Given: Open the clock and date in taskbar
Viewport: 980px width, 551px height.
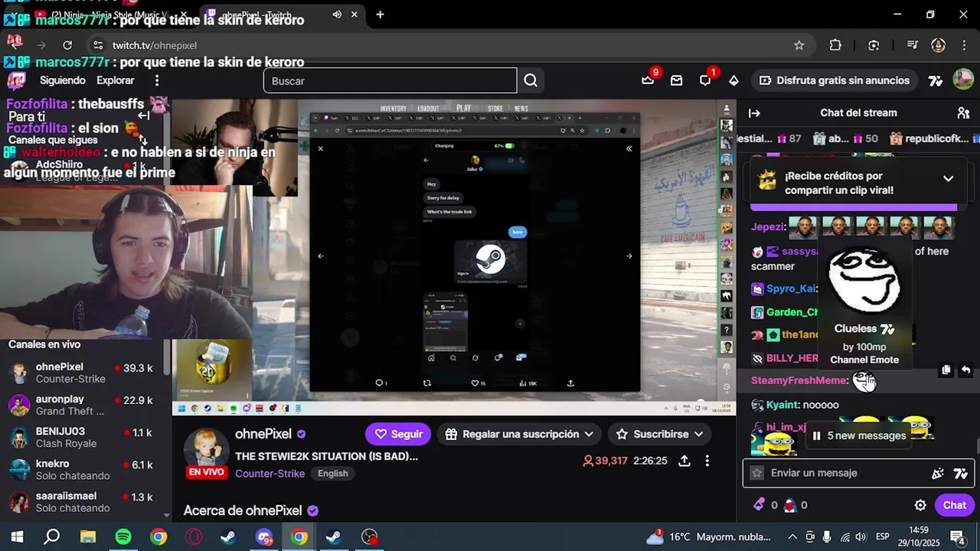Looking at the screenshot, I should point(918,536).
